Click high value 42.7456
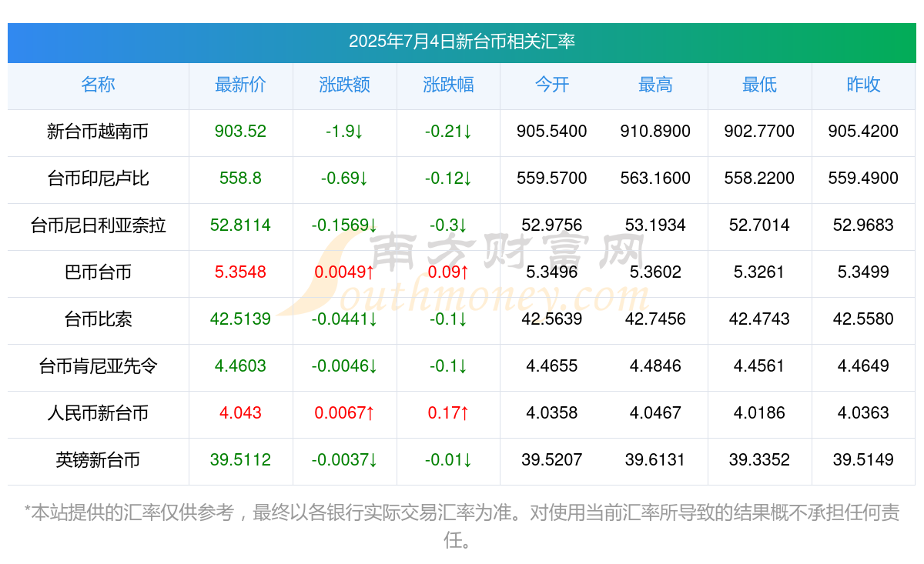The width and height of the screenshot is (924, 564). click(x=655, y=319)
